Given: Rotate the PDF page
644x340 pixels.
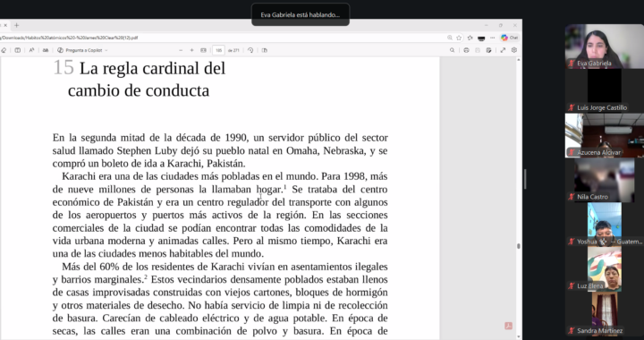Looking at the screenshot, I should tap(250, 50).
